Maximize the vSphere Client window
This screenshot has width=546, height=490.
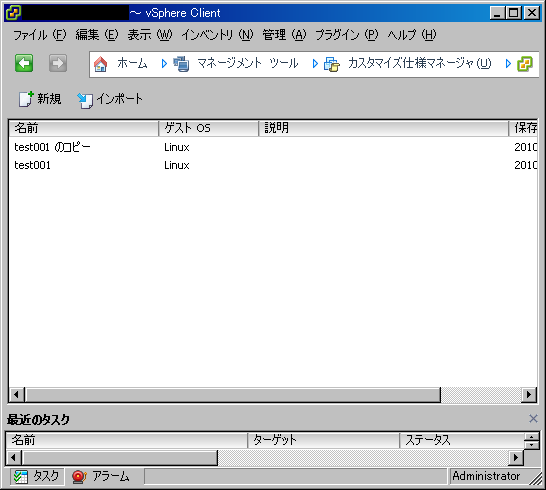[x=514, y=13]
